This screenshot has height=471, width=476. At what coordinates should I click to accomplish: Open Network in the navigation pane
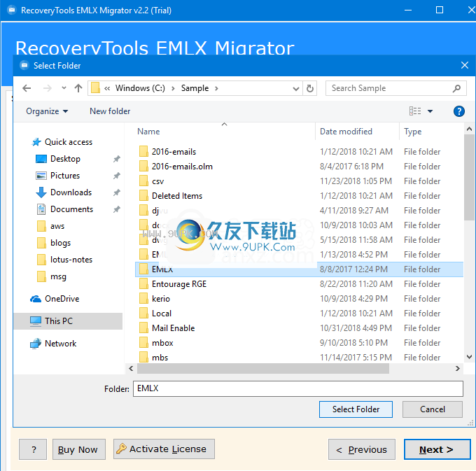[61, 344]
